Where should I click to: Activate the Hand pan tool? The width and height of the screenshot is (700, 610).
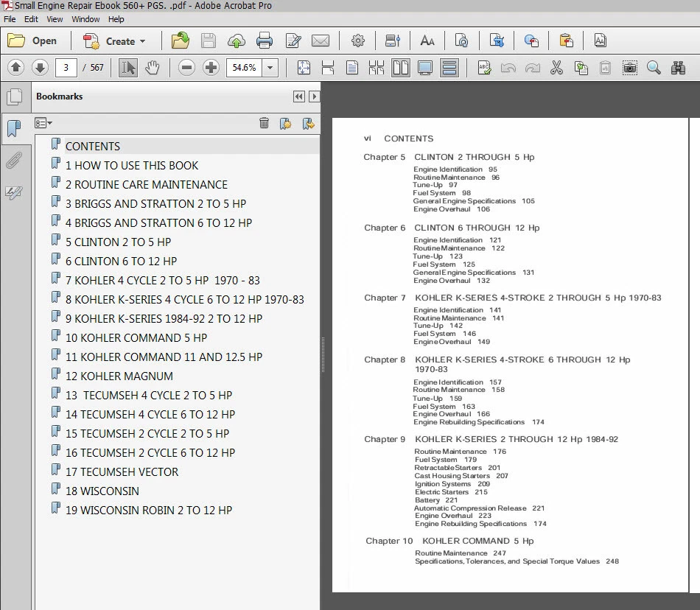pyautogui.click(x=153, y=68)
